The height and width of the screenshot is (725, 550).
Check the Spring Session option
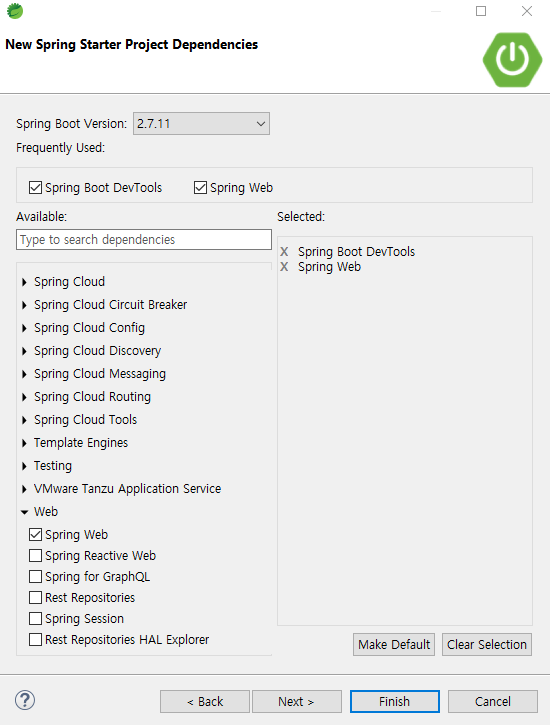pos(36,619)
